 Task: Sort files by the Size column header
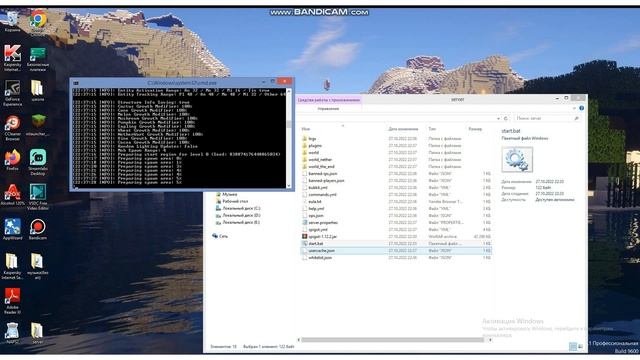[475, 129]
